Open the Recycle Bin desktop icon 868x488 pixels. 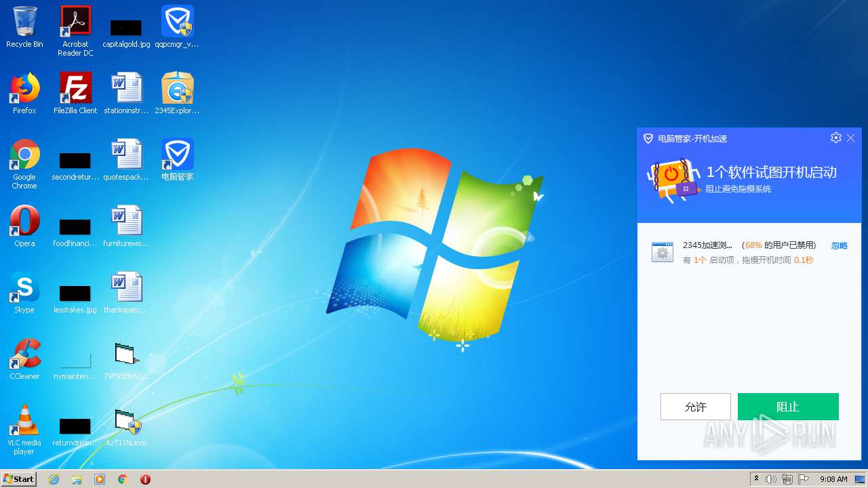click(x=24, y=27)
